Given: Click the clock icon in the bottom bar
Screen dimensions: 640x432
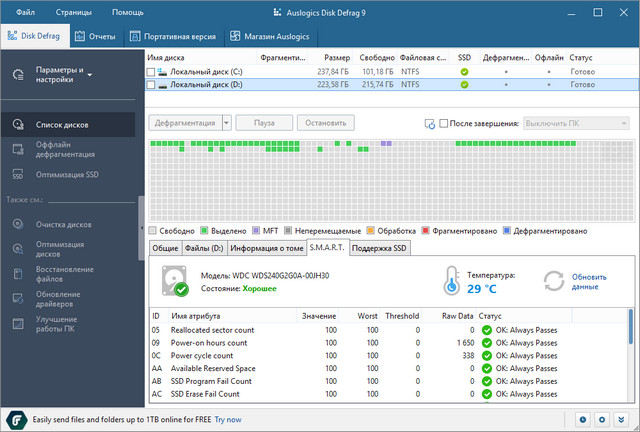Looking at the screenshot, I should click(583, 419).
